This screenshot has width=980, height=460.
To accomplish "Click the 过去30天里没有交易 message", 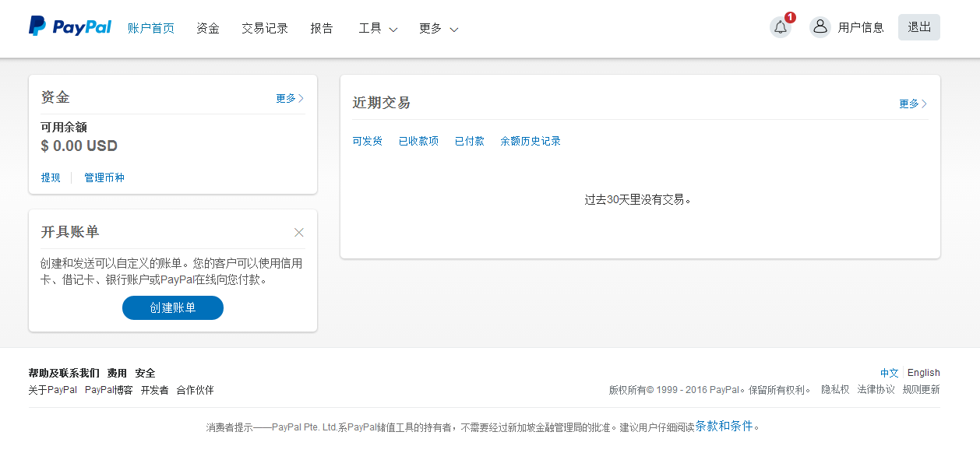I will coord(638,199).
